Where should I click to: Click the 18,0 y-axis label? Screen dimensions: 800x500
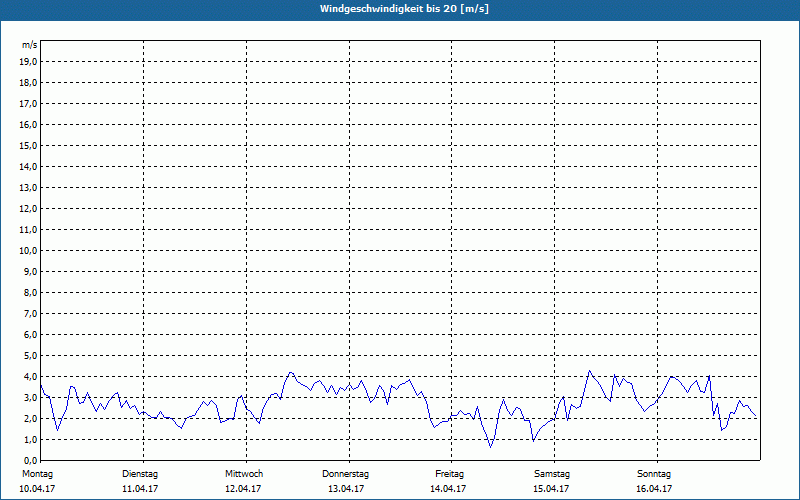pyautogui.click(x=27, y=83)
